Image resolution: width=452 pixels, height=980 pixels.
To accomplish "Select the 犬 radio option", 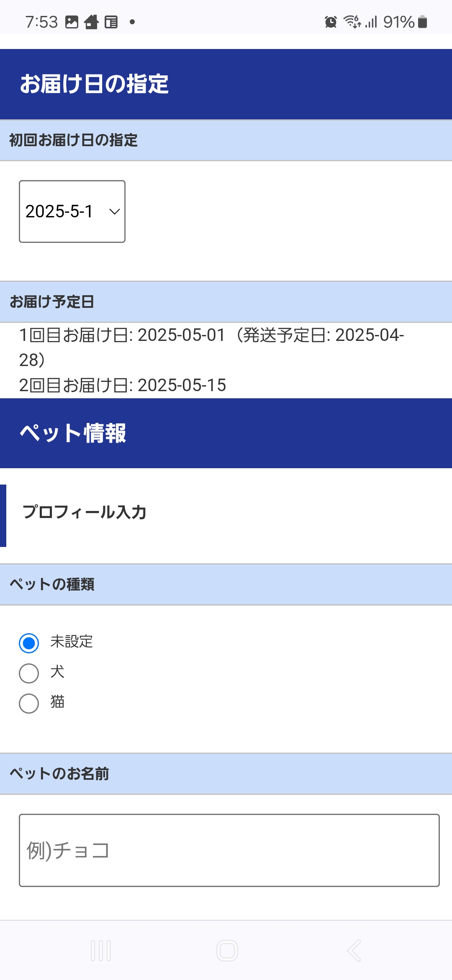I will pyautogui.click(x=29, y=673).
